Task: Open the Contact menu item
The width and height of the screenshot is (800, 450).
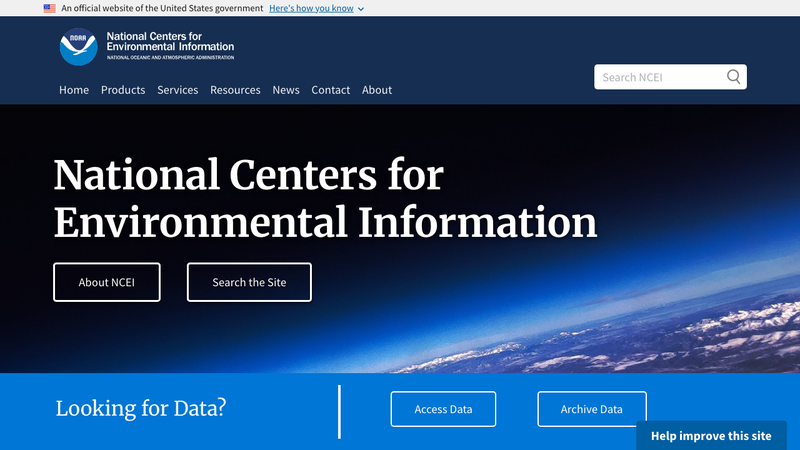Action: [x=331, y=90]
